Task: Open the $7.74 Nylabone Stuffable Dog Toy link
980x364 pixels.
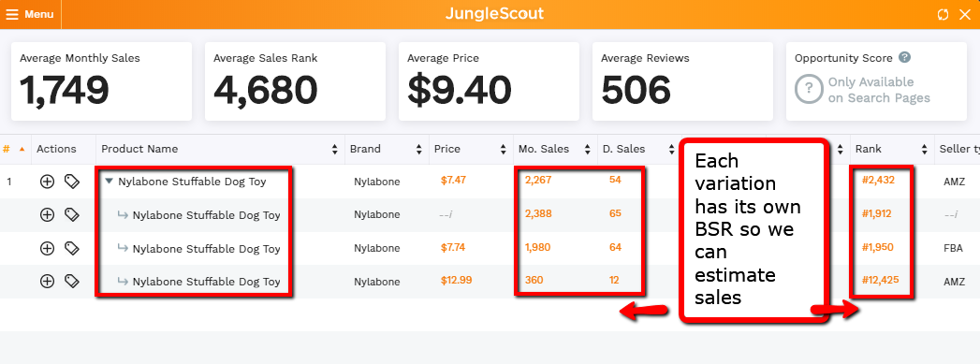Action: tap(206, 249)
